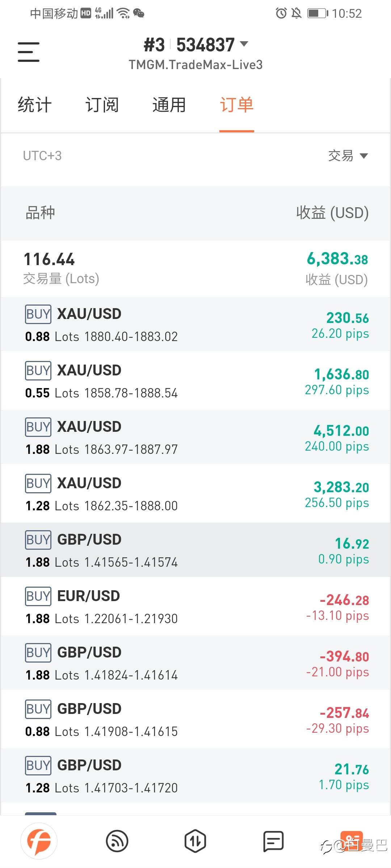Expand the account 534837 dropdown arrow
Image resolution: width=391 pixels, height=868 pixels.
(244, 44)
